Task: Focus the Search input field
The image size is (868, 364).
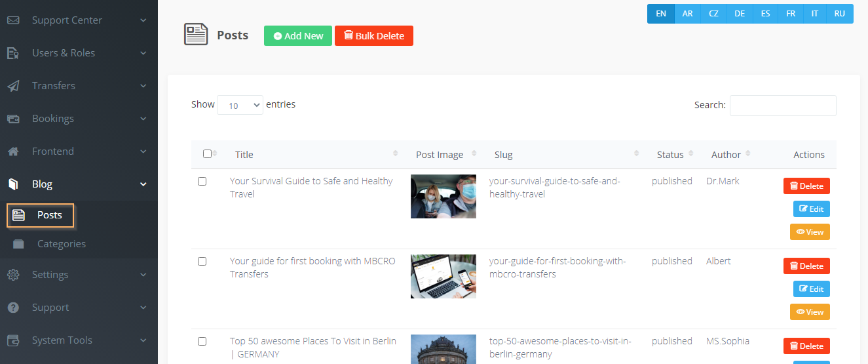Action: click(783, 106)
